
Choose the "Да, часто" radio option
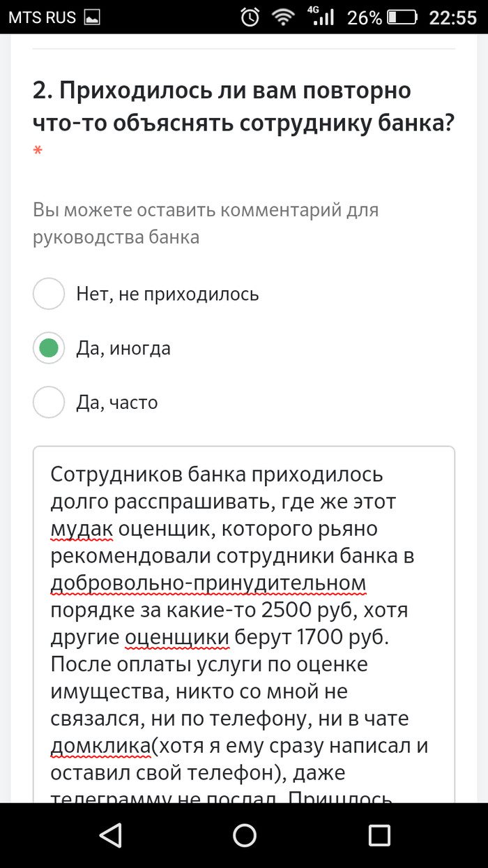[x=49, y=403]
